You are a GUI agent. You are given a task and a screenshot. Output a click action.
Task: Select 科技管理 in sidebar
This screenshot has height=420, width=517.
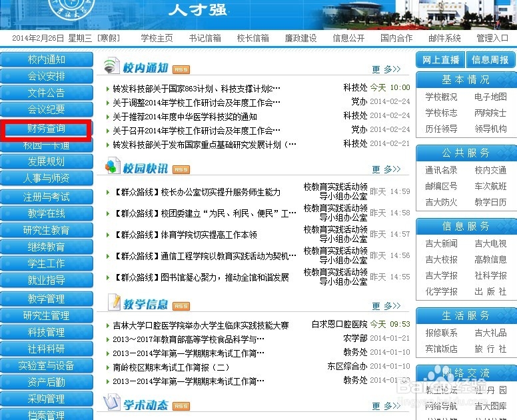tap(47, 332)
